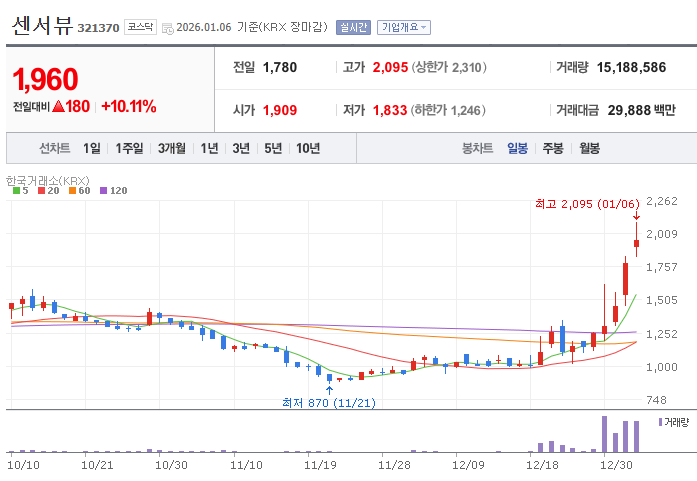Click the 전일 value 1,780
This screenshot has width=697, height=481.
[280, 68]
